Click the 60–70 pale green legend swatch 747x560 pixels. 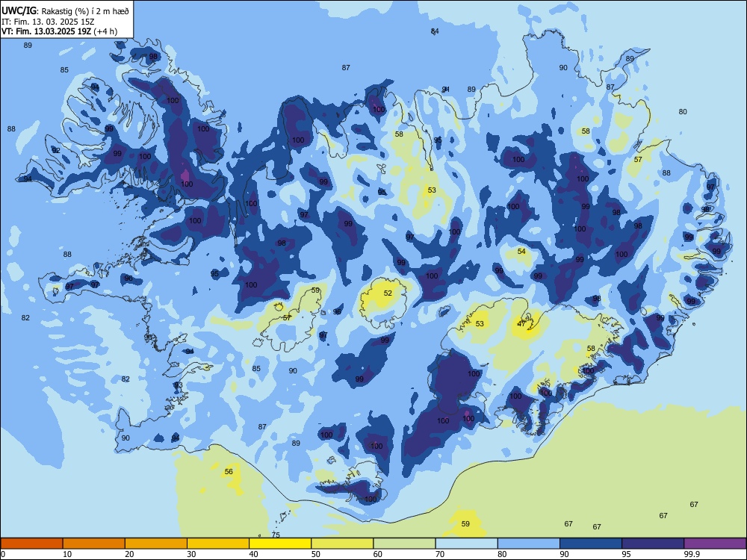(x=404, y=544)
